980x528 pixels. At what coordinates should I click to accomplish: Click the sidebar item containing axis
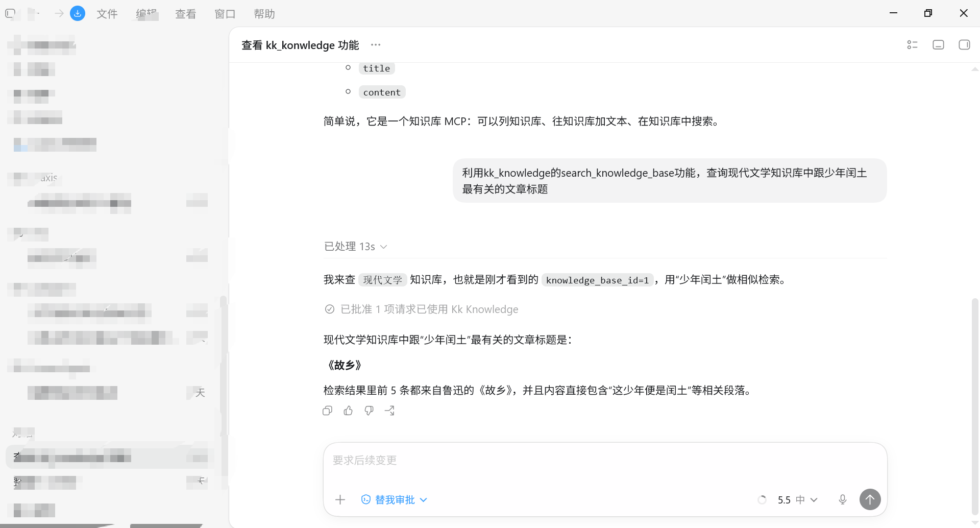(x=36, y=178)
